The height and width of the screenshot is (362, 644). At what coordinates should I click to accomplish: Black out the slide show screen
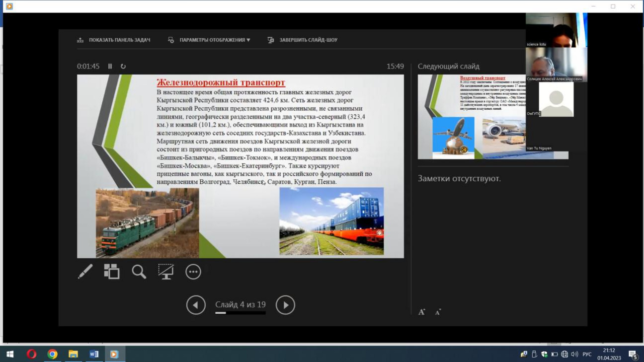click(165, 272)
